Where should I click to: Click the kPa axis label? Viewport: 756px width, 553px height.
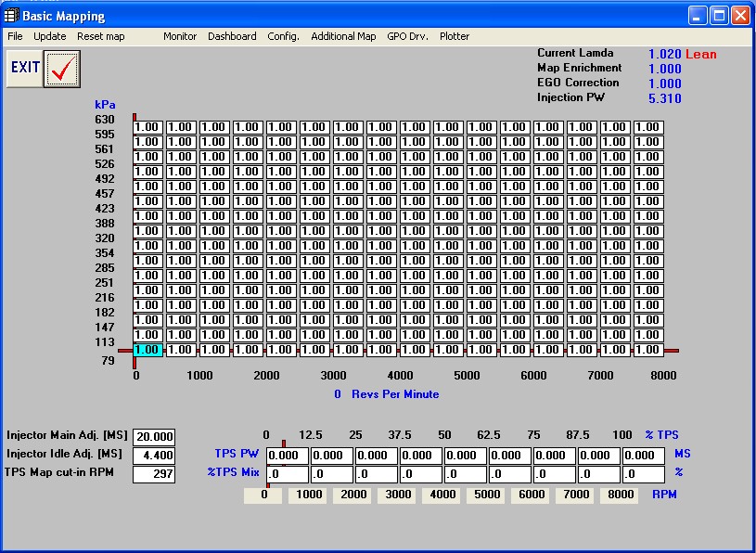pos(105,105)
